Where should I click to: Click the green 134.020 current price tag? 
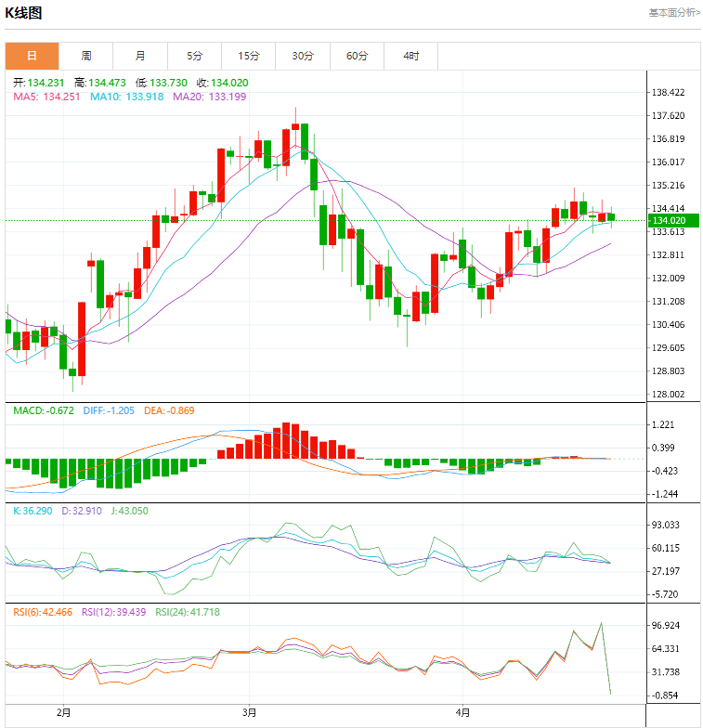coord(673,221)
